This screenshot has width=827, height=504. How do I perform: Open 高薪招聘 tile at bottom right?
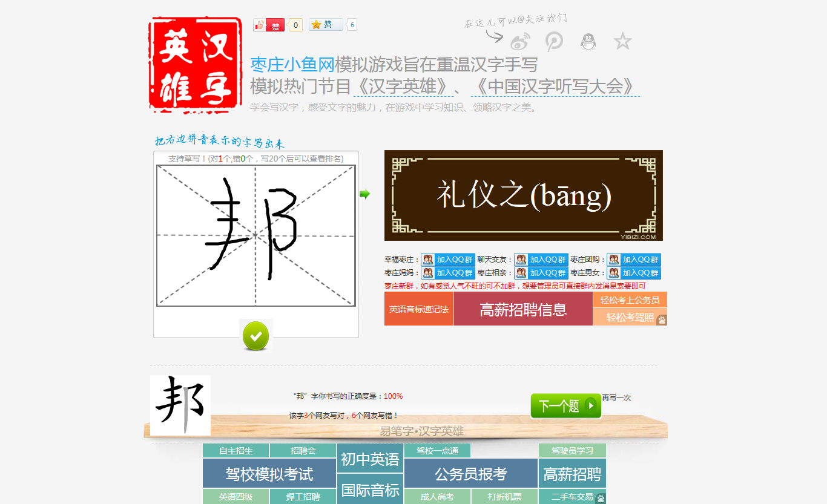click(572, 474)
